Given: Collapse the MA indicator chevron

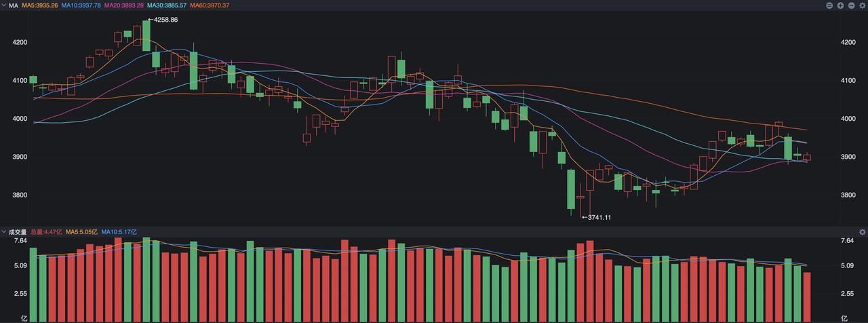Looking at the screenshot, I should click(3, 5).
